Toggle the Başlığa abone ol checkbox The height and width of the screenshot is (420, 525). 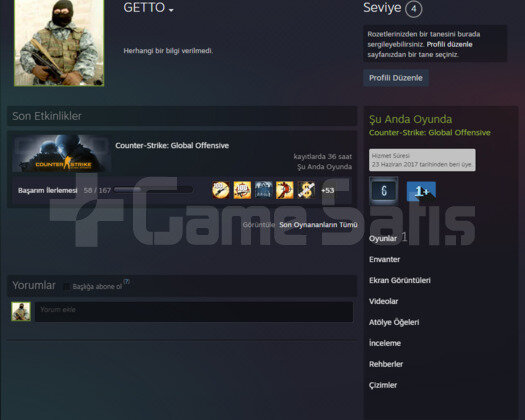(x=67, y=286)
